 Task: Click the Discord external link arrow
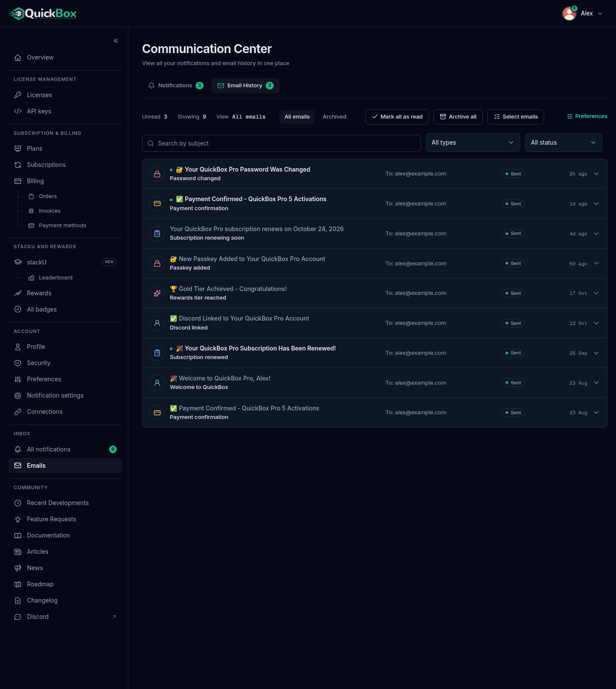(114, 617)
